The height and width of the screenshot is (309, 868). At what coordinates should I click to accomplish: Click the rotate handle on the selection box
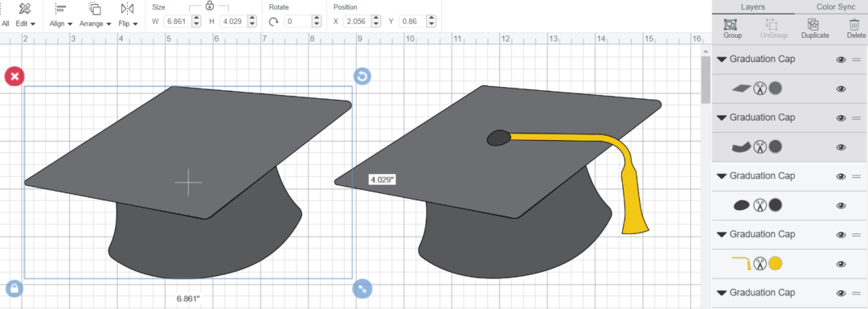point(362,76)
